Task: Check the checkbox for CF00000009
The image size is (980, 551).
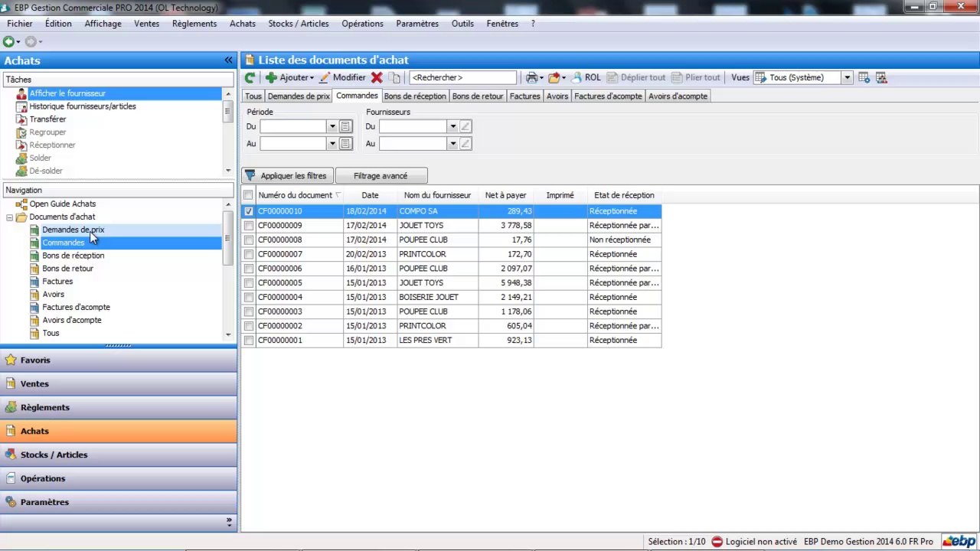Action: click(x=248, y=226)
